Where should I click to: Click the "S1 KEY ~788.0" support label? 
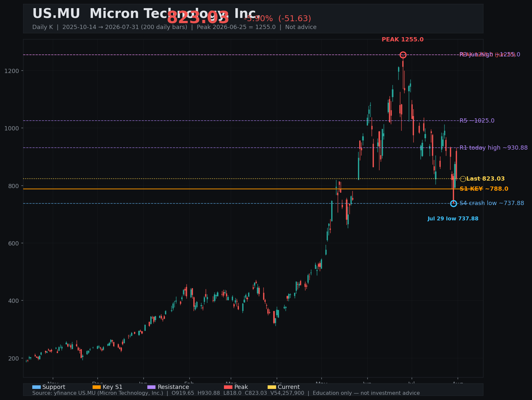pyautogui.click(x=484, y=189)
